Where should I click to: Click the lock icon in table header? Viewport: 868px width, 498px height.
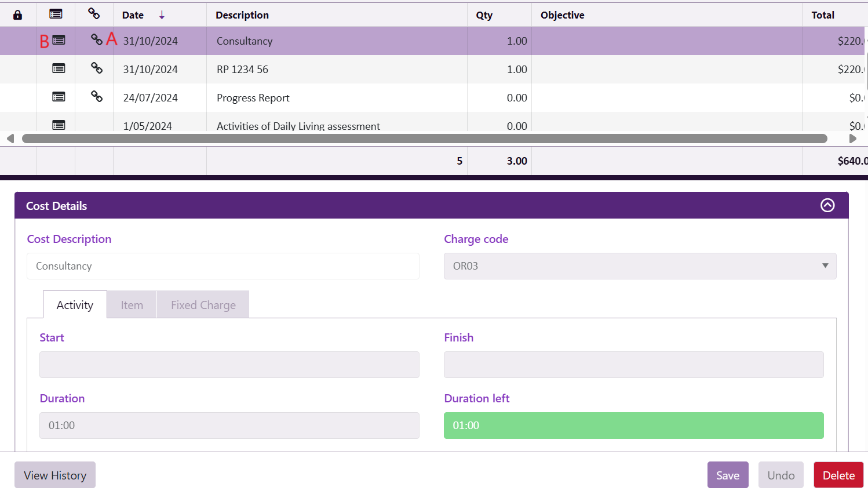(17, 15)
